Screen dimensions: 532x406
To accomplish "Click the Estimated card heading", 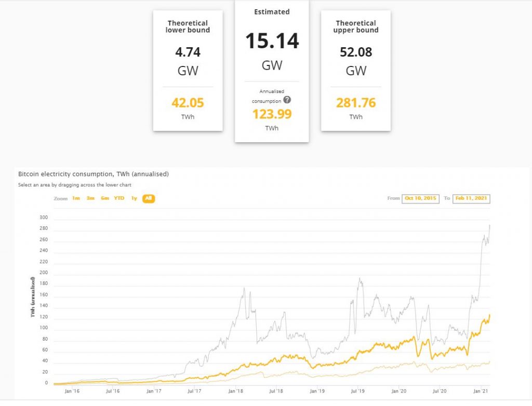I will pyautogui.click(x=272, y=12).
